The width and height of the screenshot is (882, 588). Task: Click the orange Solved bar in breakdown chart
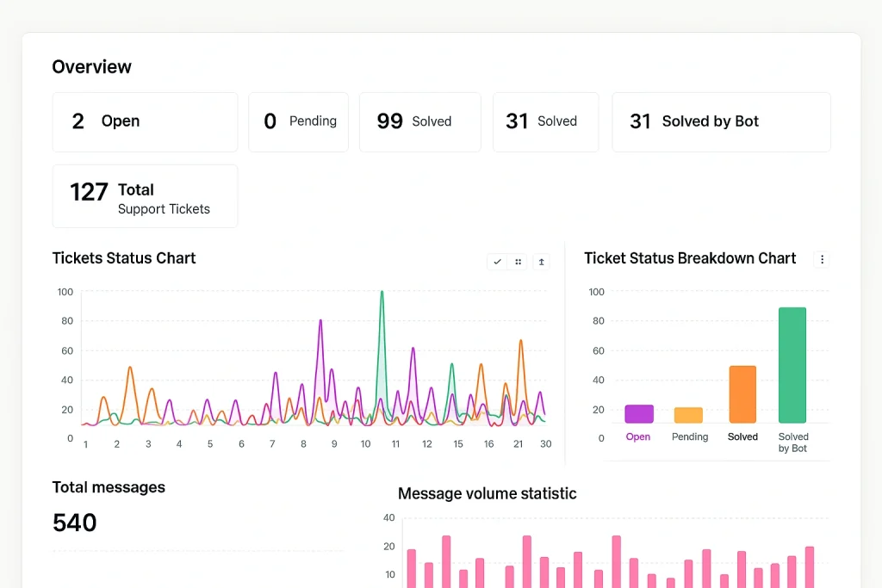(742, 394)
